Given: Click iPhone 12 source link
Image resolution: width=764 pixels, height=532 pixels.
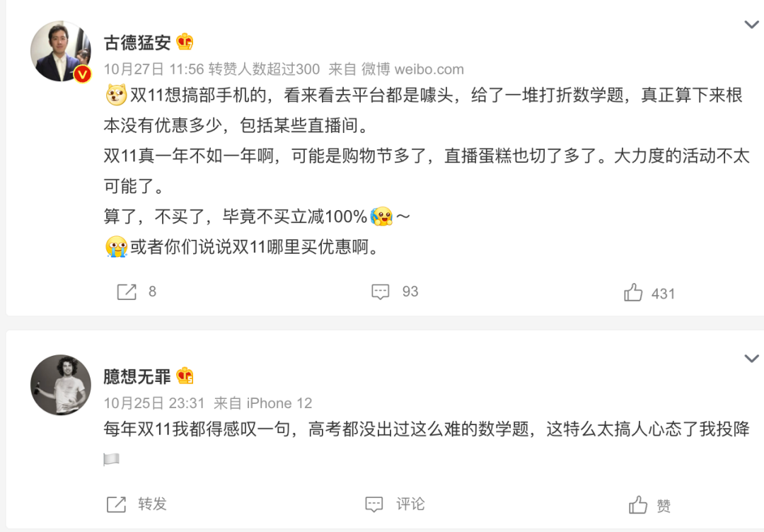Looking at the screenshot, I should (279, 403).
